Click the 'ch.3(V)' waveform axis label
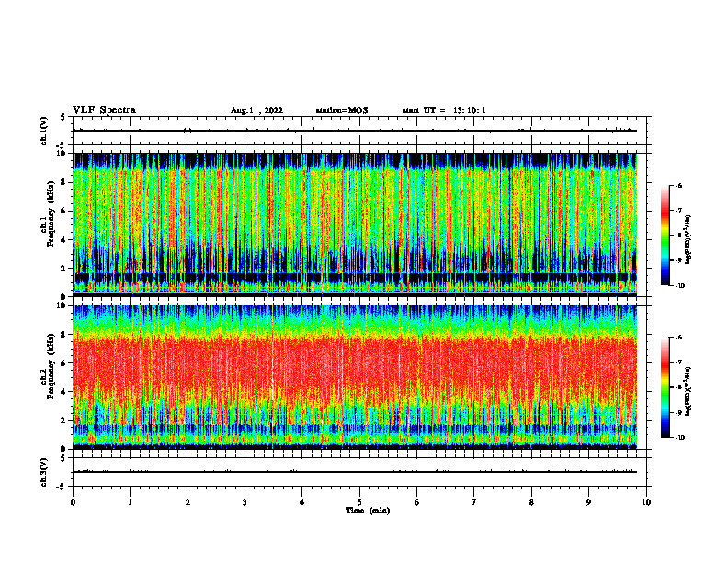Image resolution: width=728 pixels, height=563 pixels. [43, 472]
